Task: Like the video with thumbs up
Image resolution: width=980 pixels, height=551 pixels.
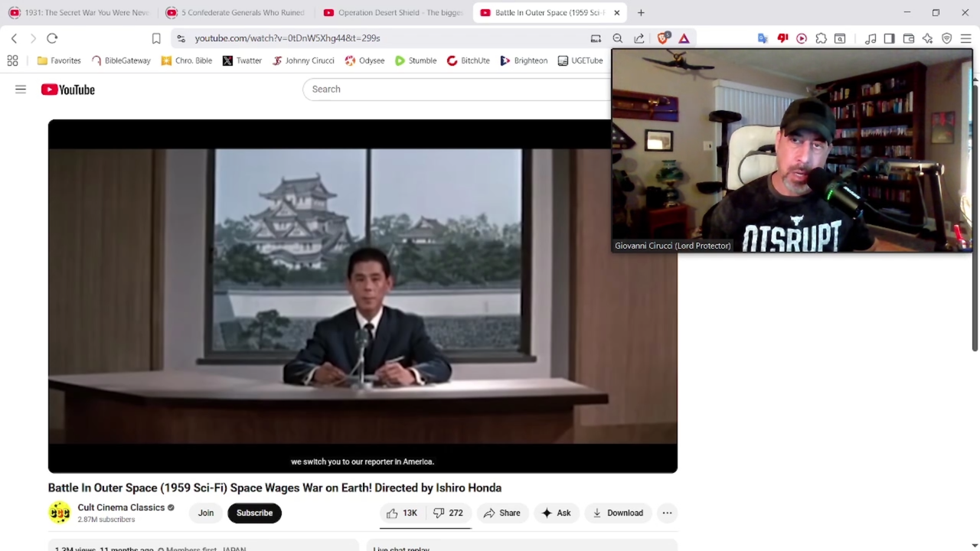Action: pos(401,513)
